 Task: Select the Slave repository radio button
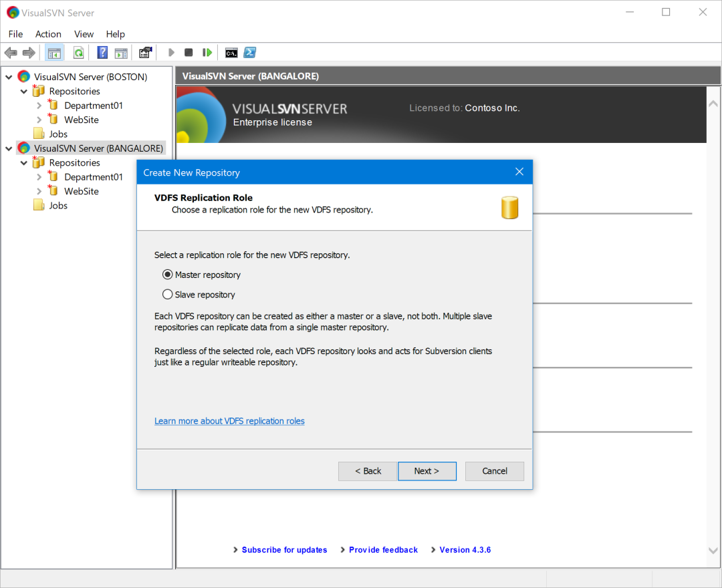point(168,295)
